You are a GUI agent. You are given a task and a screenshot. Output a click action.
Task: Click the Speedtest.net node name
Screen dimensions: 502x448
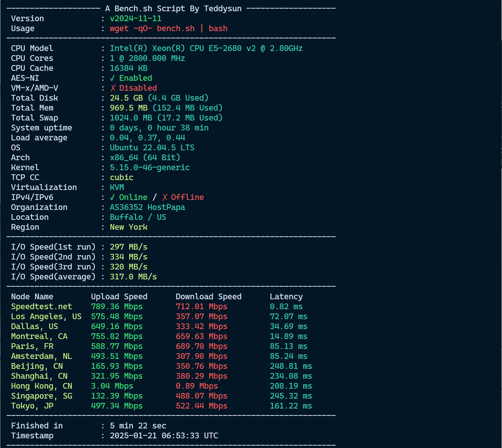41,307
